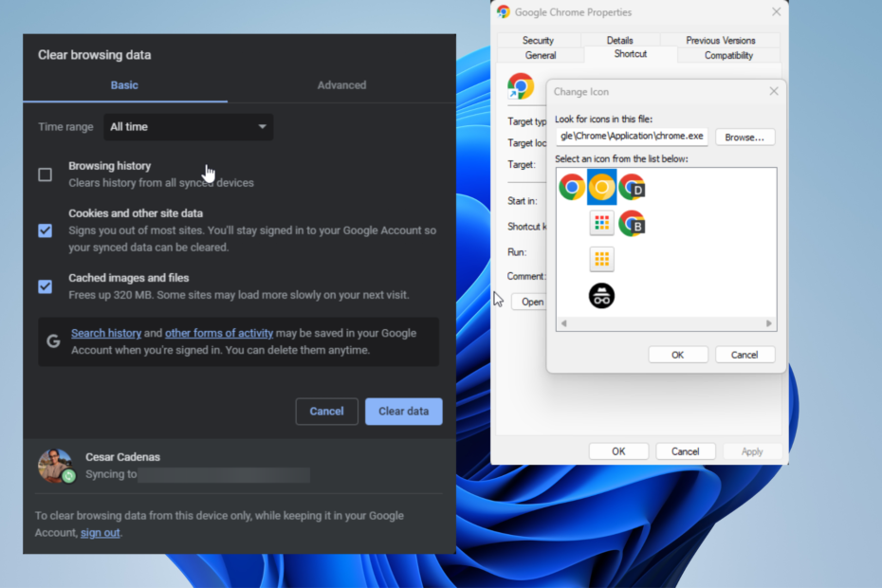Select the black Incognito icon

pos(602,295)
